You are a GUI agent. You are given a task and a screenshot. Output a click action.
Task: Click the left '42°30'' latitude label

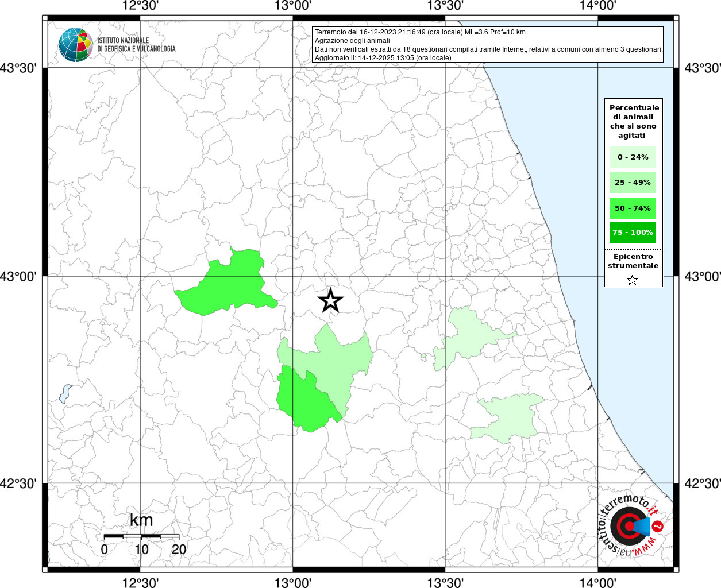(x=18, y=483)
